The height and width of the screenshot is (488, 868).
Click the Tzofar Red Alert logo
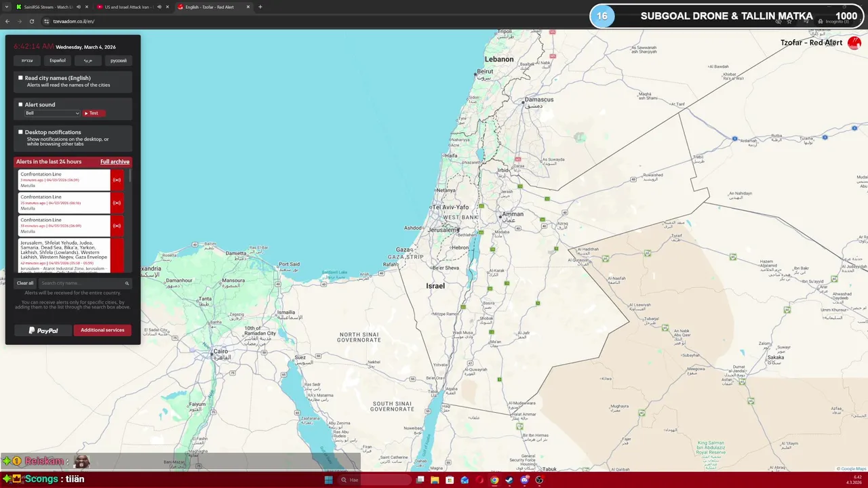click(x=854, y=43)
